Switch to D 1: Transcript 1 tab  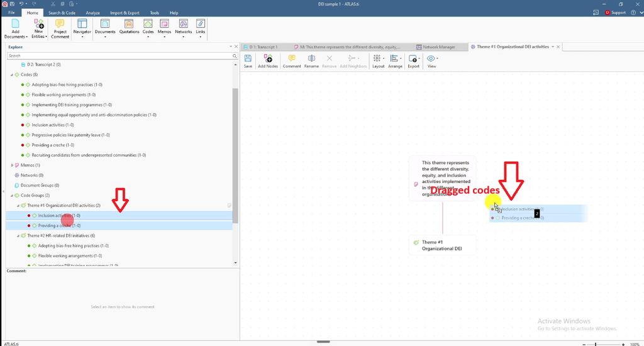[264, 47]
